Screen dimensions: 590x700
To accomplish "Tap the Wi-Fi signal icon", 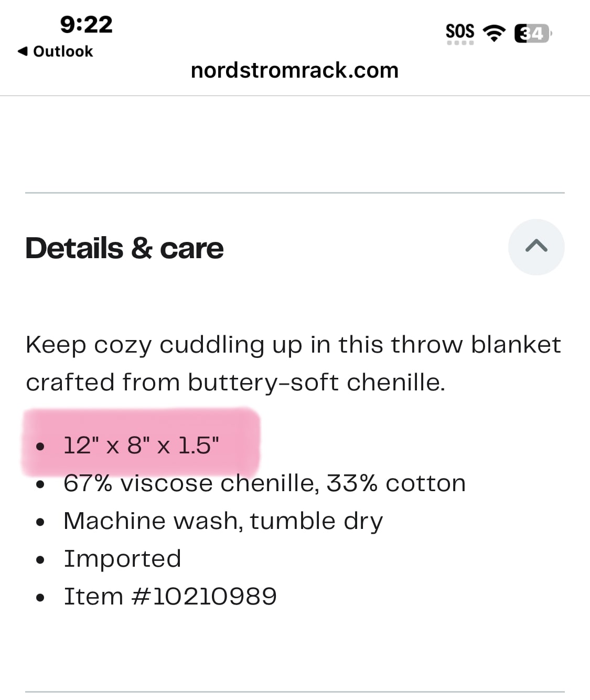I will pos(493,33).
